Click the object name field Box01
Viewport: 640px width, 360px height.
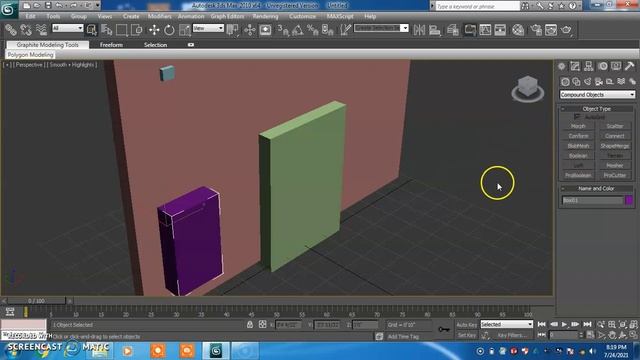click(592, 200)
